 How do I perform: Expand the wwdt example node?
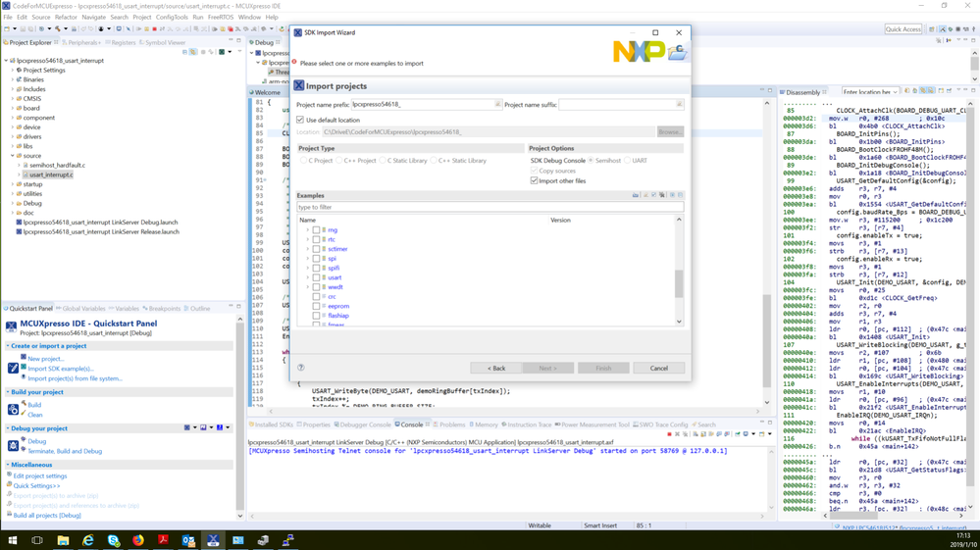tap(307, 287)
